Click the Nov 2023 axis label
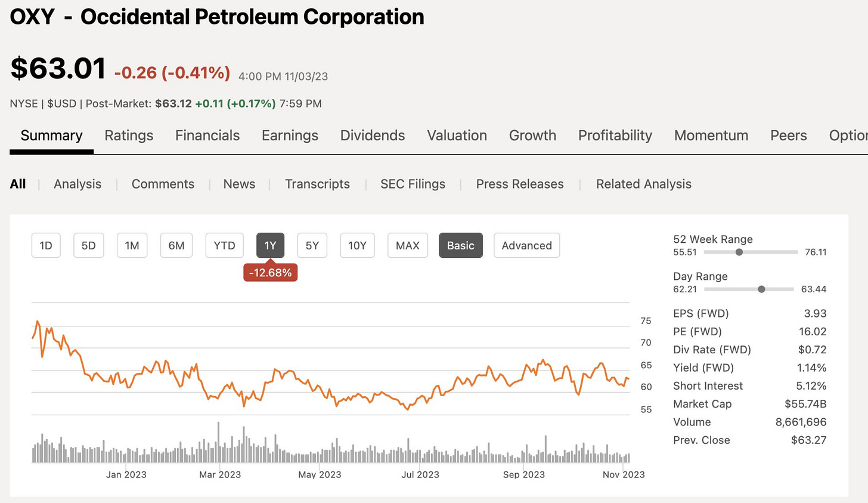The width and height of the screenshot is (868, 503). click(x=624, y=474)
